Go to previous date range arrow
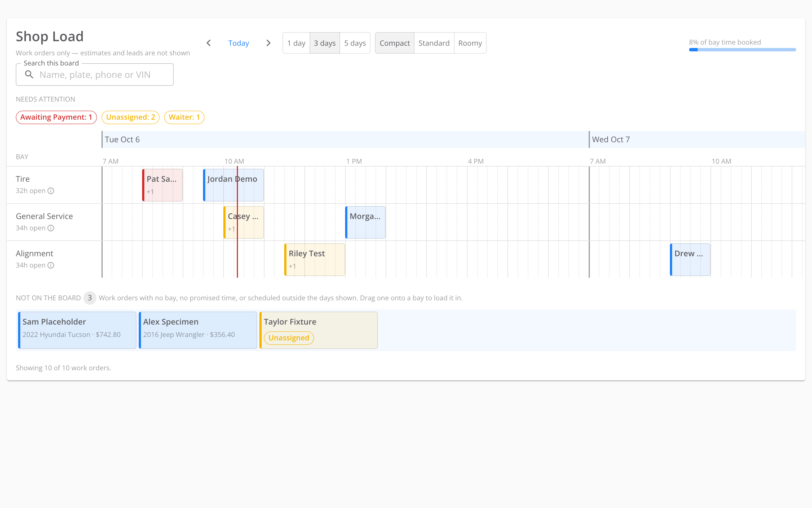This screenshot has height=508, width=812. [x=208, y=43]
